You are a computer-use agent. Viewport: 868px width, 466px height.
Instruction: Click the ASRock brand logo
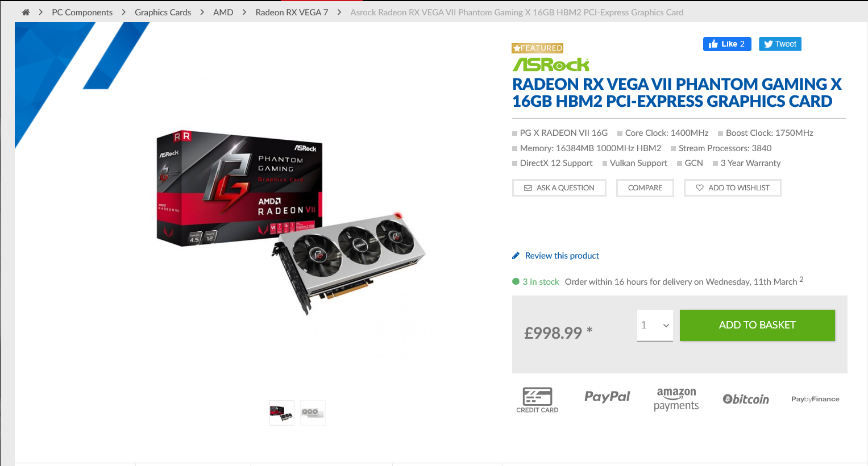pos(551,64)
